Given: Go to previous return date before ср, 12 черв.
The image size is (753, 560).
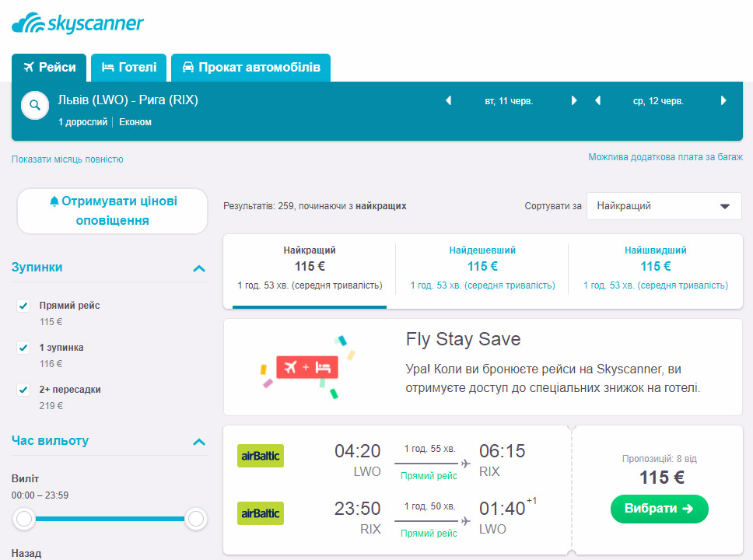Looking at the screenshot, I should click(598, 100).
